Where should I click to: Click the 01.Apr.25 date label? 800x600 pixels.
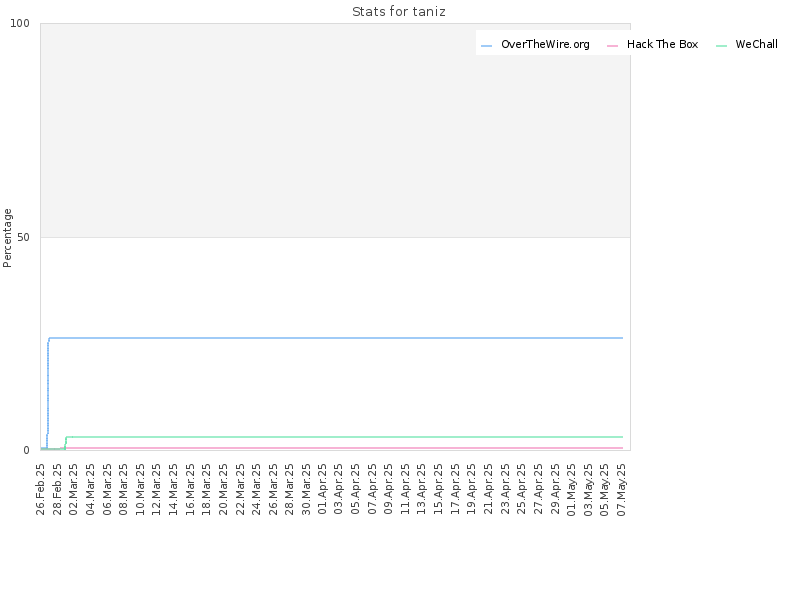[x=322, y=489]
